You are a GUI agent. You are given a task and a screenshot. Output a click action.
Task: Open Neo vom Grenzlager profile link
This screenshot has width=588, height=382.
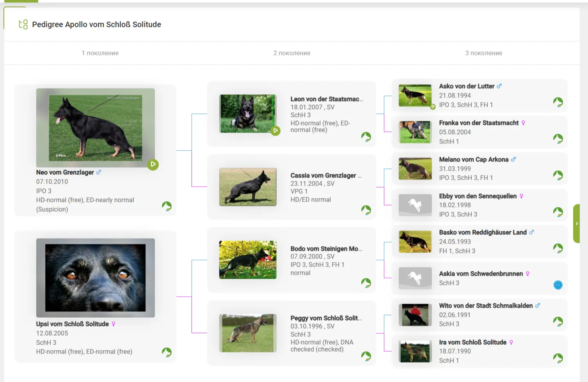tap(65, 172)
